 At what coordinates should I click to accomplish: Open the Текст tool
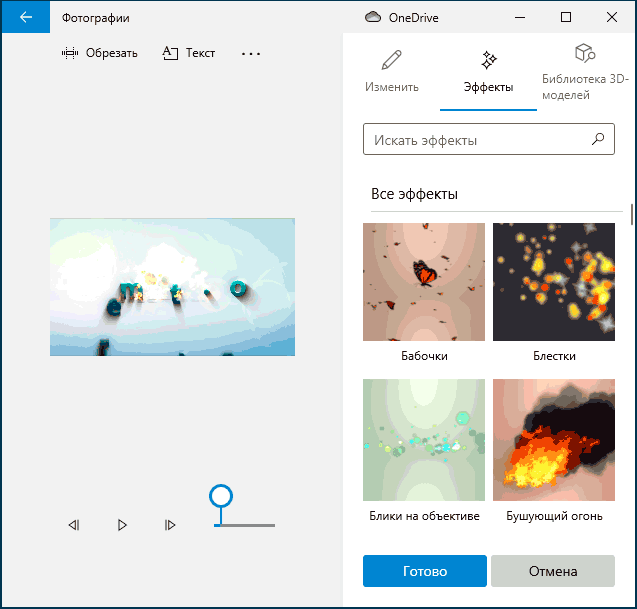pyautogui.click(x=188, y=53)
